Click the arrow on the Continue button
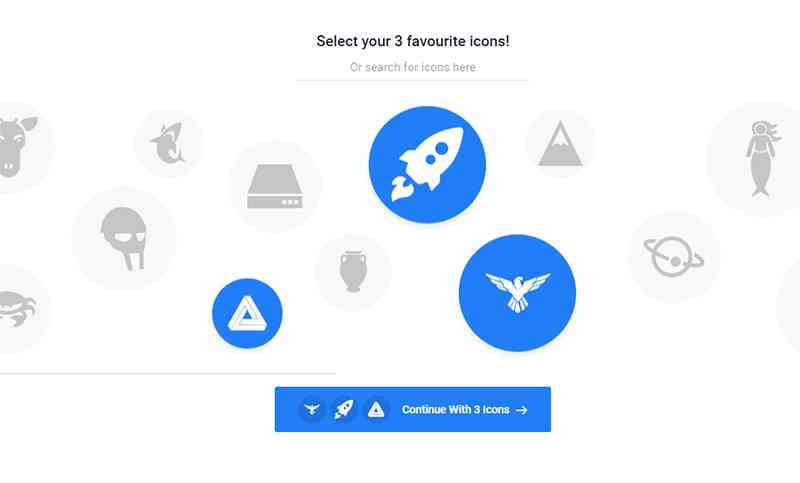 click(x=521, y=410)
